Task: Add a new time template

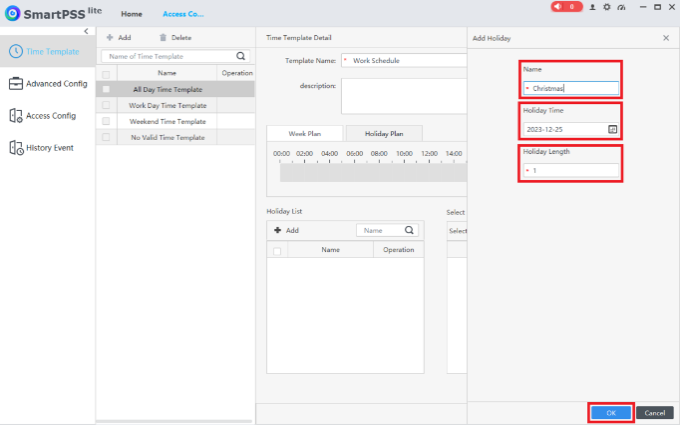Action: [119, 38]
